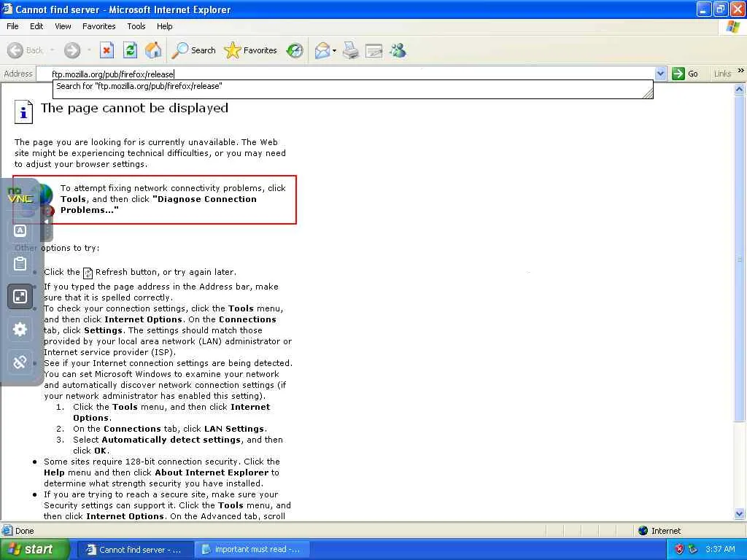Click the Windows flag logo throbber
The width and height of the screenshot is (747, 560).
(732, 27)
